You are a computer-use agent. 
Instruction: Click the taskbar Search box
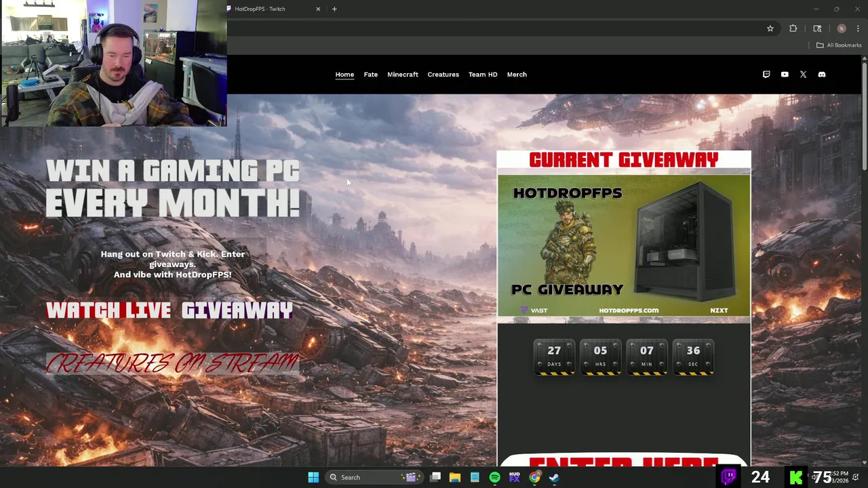tap(373, 477)
